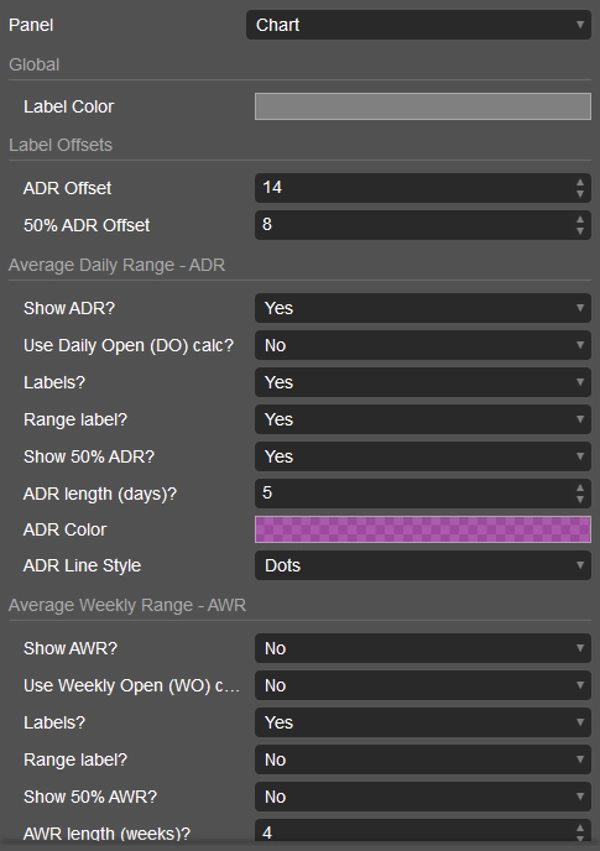
Task: Toggle Labels? in the ADR section
Action: 422,382
